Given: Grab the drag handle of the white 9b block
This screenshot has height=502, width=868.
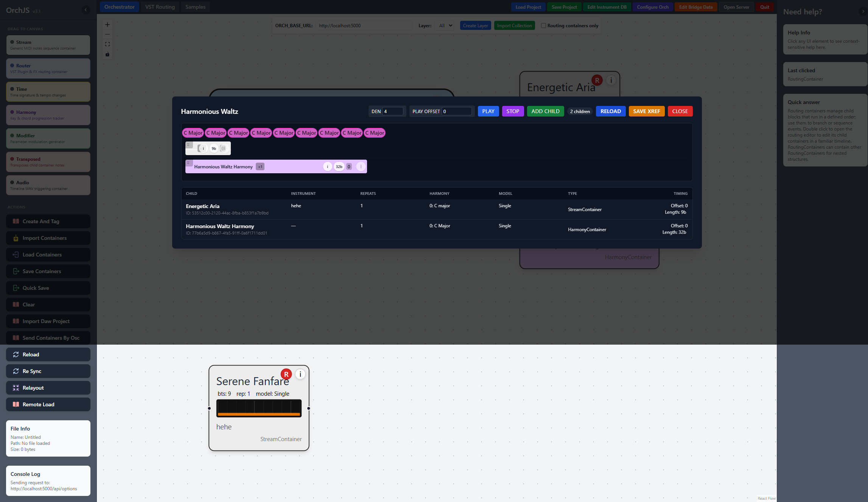Looking at the screenshot, I should (x=188, y=145).
